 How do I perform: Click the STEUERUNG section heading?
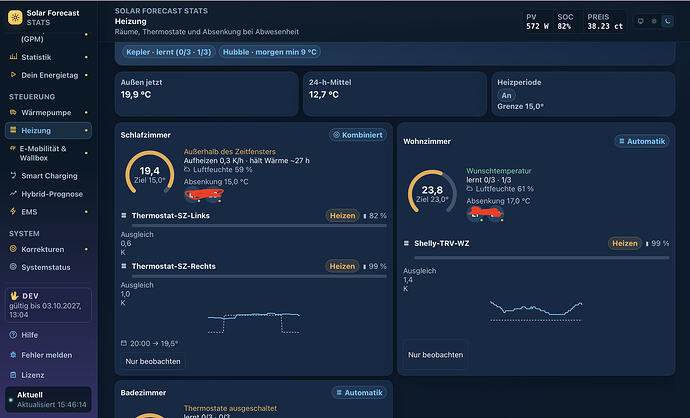point(32,96)
